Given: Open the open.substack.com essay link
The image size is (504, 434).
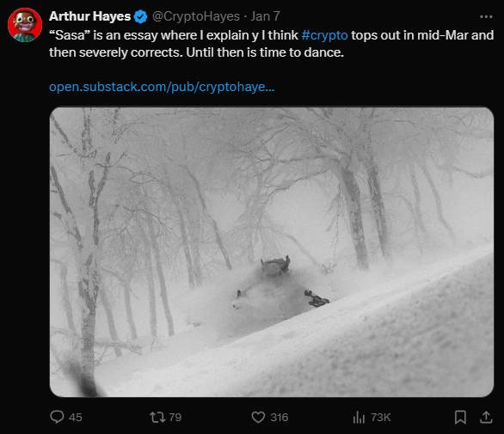Looking at the screenshot, I should click(x=162, y=87).
